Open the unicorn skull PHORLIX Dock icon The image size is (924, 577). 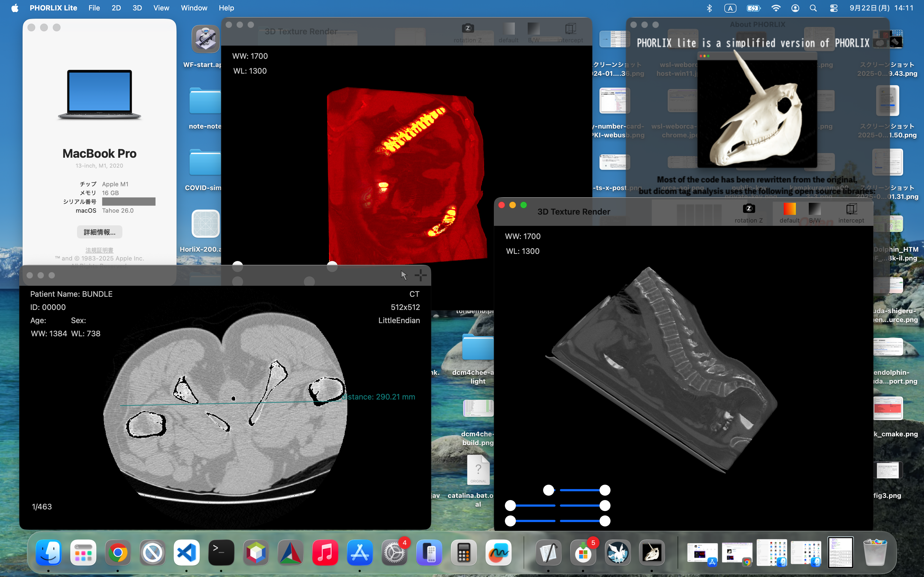click(652, 552)
